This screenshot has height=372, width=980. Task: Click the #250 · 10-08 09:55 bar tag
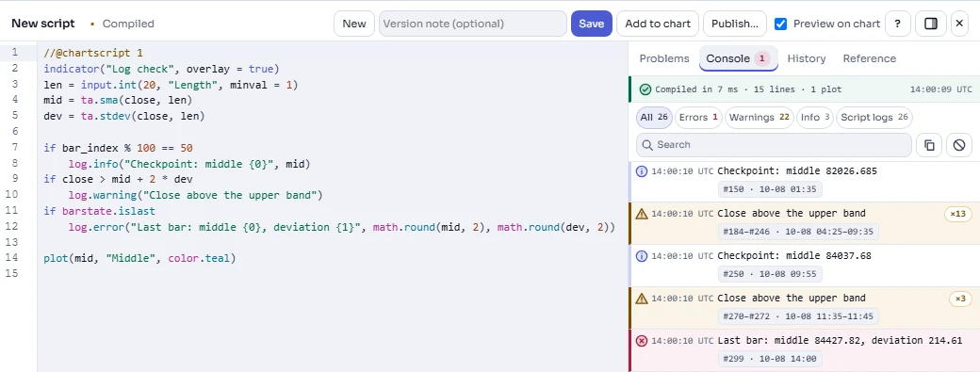pos(770,274)
